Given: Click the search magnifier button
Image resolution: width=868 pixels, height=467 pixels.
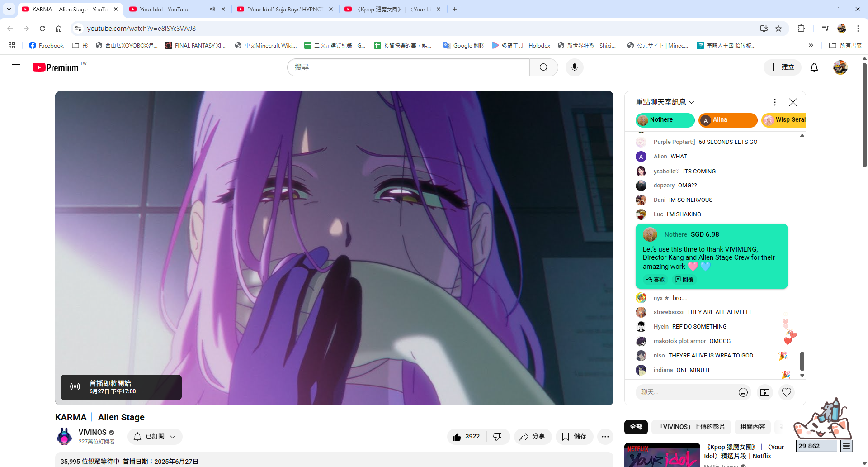Looking at the screenshot, I should click(x=544, y=67).
